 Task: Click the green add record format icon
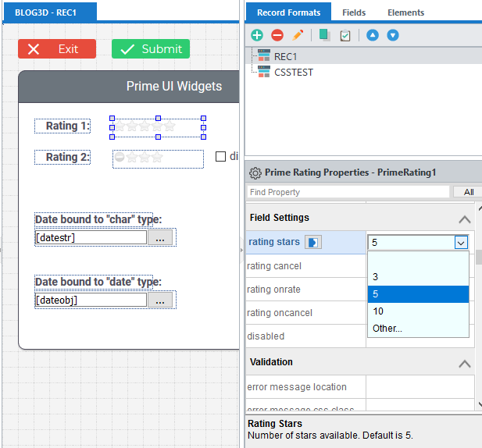[257, 35]
